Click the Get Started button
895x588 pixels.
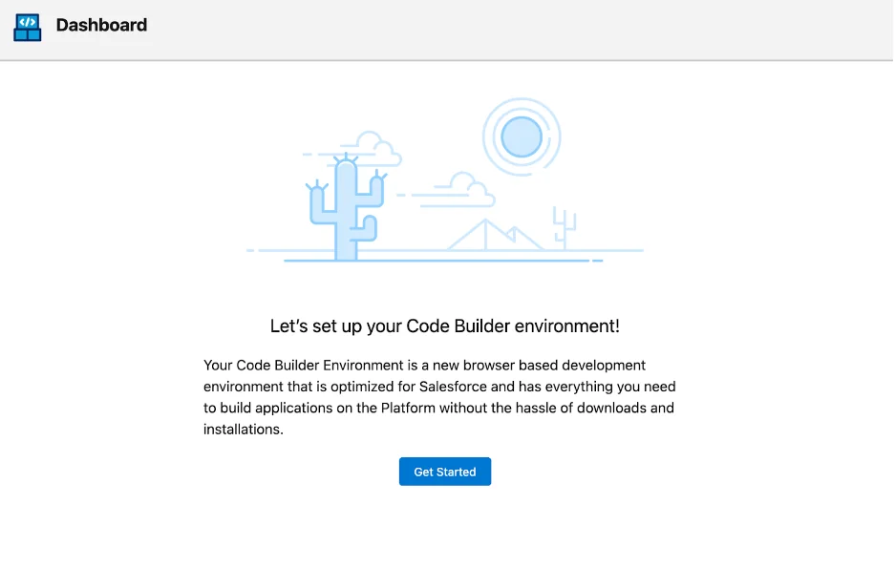tap(445, 472)
